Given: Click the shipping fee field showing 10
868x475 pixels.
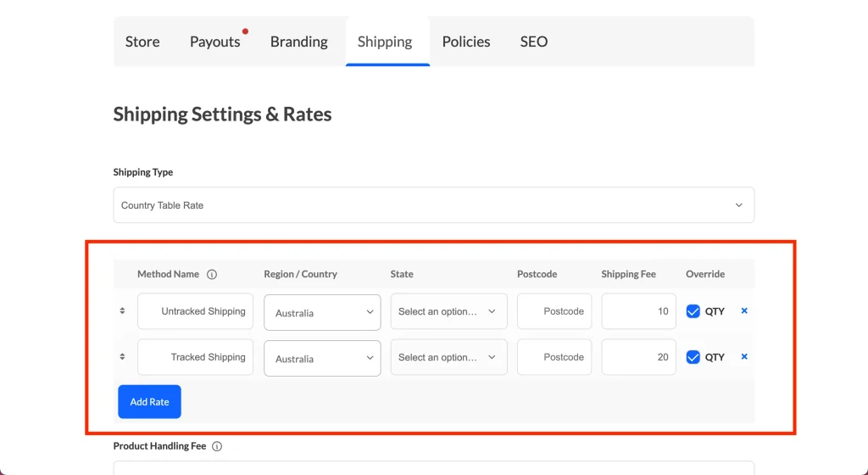Looking at the screenshot, I should click(x=639, y=311).
